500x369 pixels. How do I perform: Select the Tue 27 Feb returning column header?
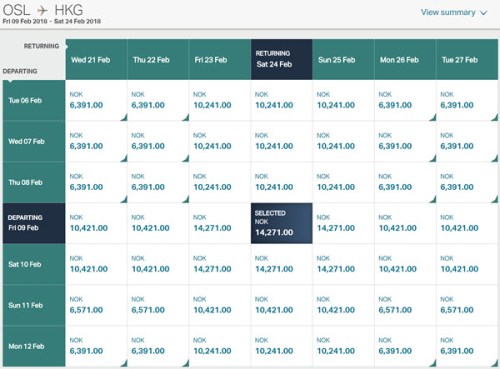click(x=467, y=59)
